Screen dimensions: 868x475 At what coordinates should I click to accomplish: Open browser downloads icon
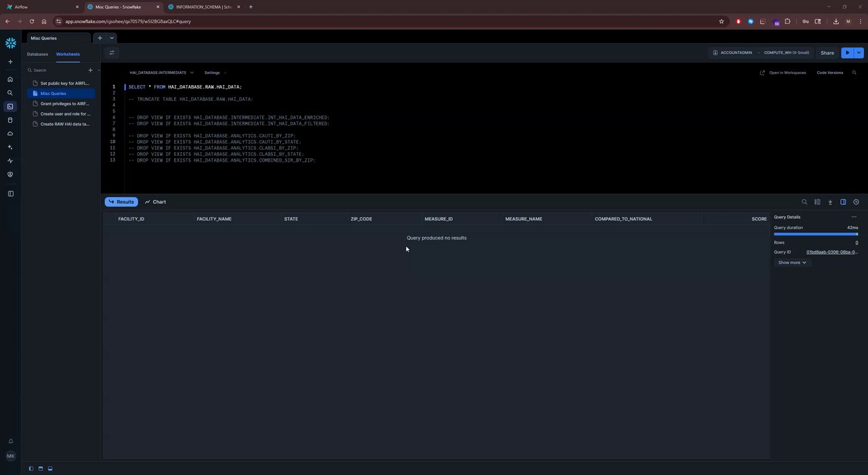(x=836, y=21)
